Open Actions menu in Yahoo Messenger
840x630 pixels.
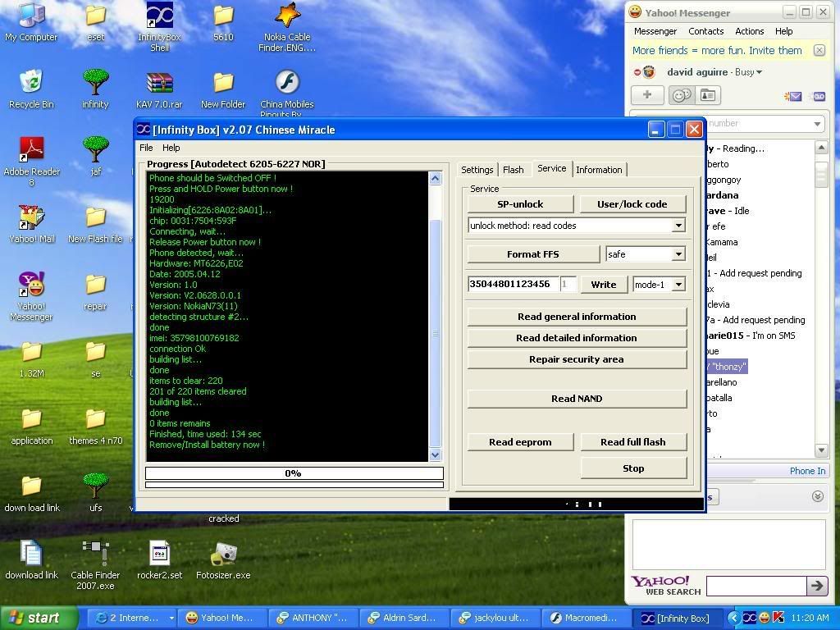(749, 31)
